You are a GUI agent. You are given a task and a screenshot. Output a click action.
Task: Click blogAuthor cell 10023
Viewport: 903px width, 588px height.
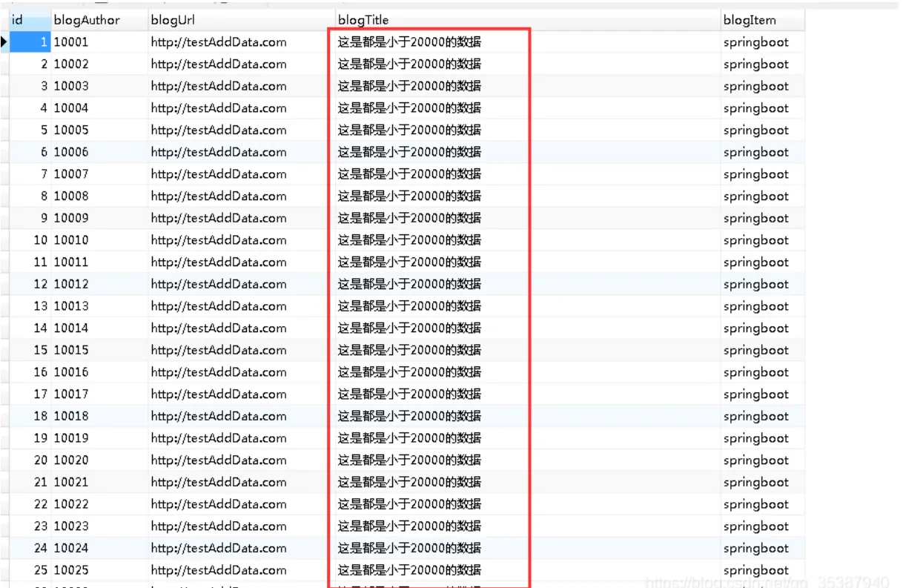pyautogui.click(x=99, y=526)
